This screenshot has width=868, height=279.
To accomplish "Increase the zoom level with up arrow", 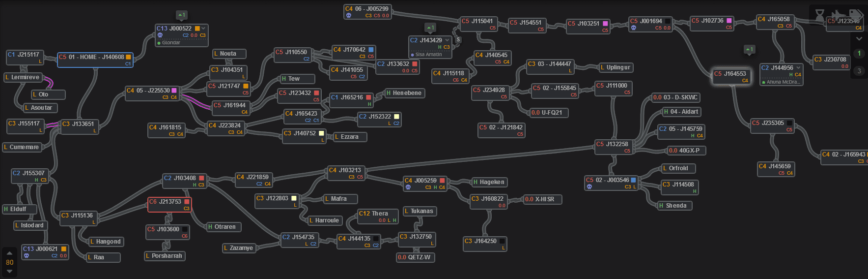I will (9, 253).
